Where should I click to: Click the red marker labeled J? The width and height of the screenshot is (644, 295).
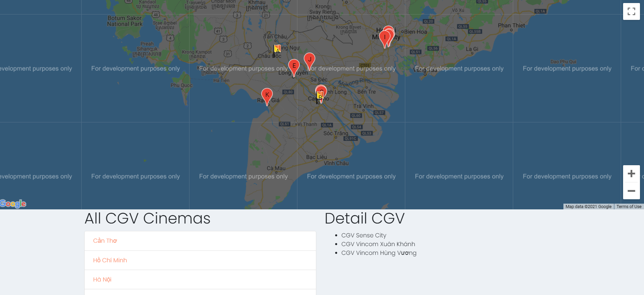(310, 61)
